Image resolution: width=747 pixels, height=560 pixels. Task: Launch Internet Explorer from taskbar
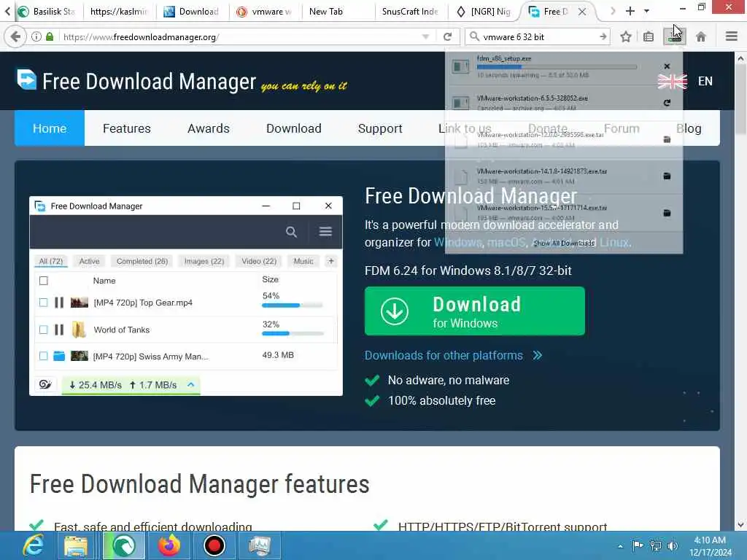[34, 545]
